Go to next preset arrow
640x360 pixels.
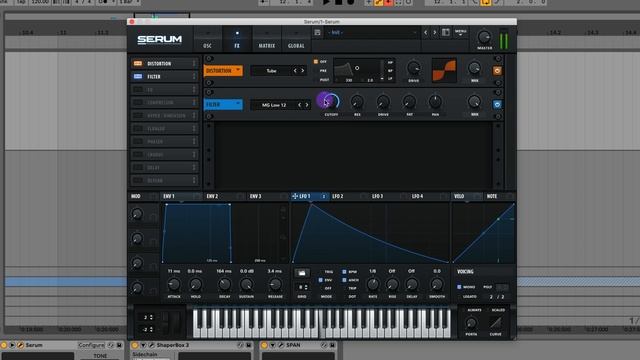(434, 32)
